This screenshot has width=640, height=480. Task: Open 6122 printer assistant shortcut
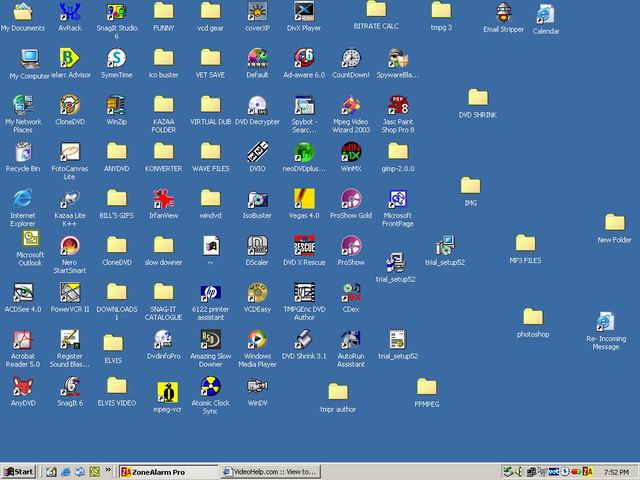tap(211, 293)
